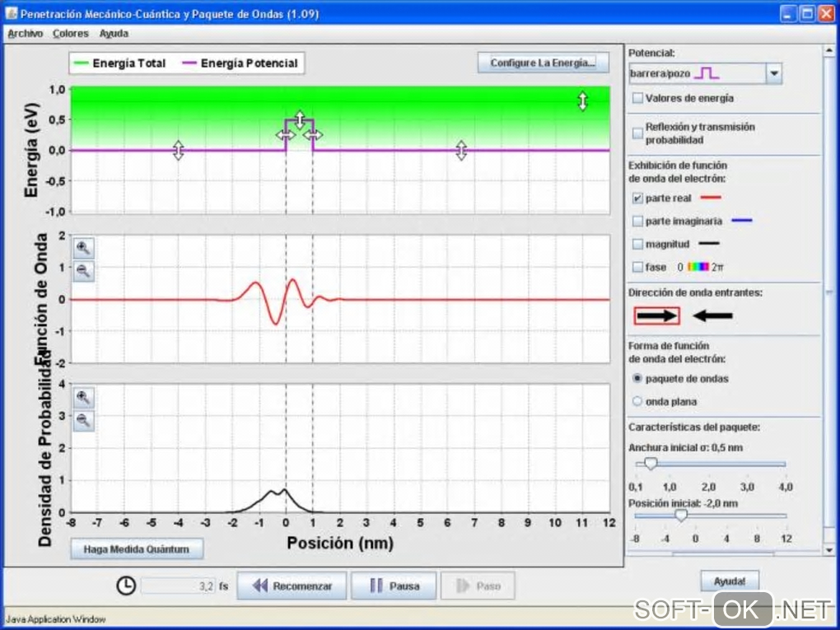Check the magnitud checkbox

tap(637, 244)
